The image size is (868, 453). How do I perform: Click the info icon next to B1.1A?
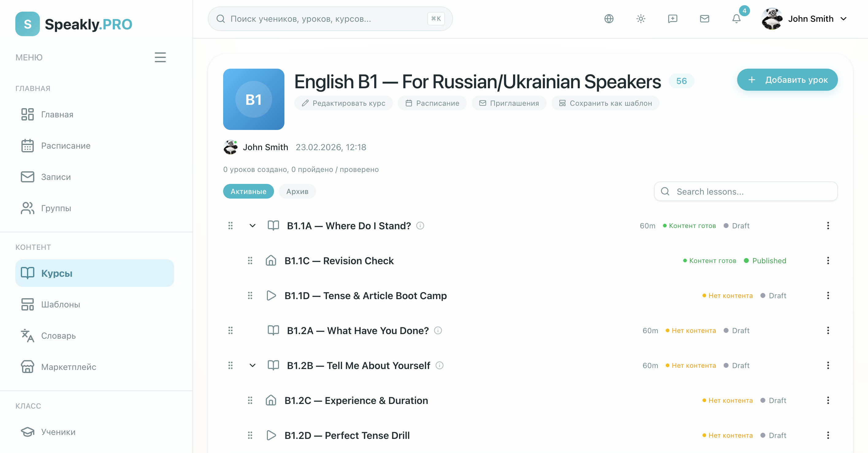pyautogui.click(x=420, y=226)
